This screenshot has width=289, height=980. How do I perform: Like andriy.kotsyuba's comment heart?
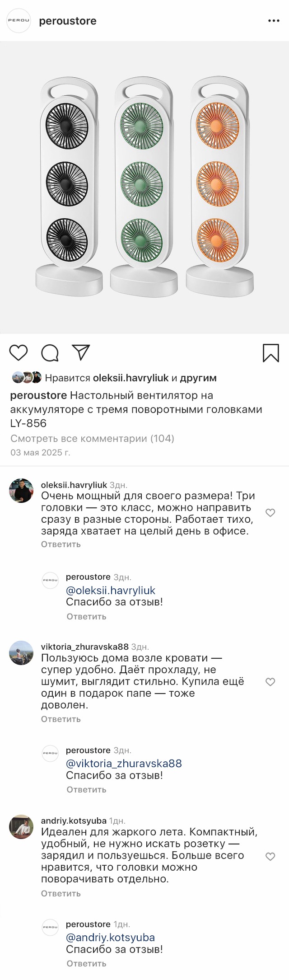click(270, 856)
